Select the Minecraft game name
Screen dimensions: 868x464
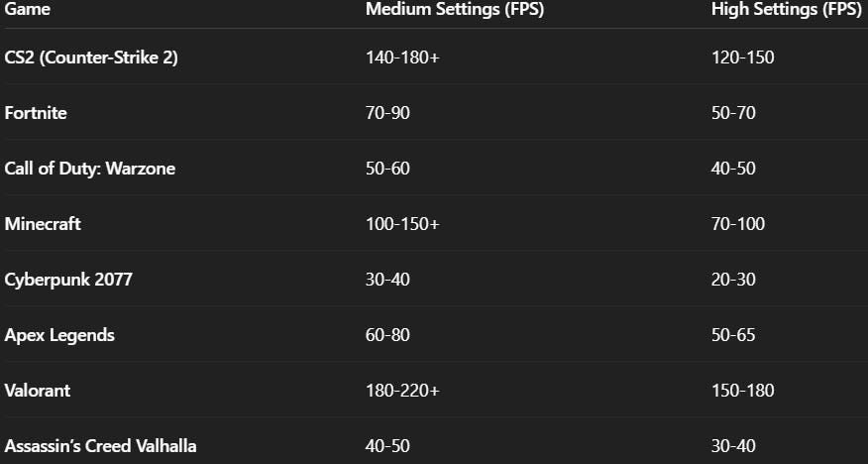(43, 224)
